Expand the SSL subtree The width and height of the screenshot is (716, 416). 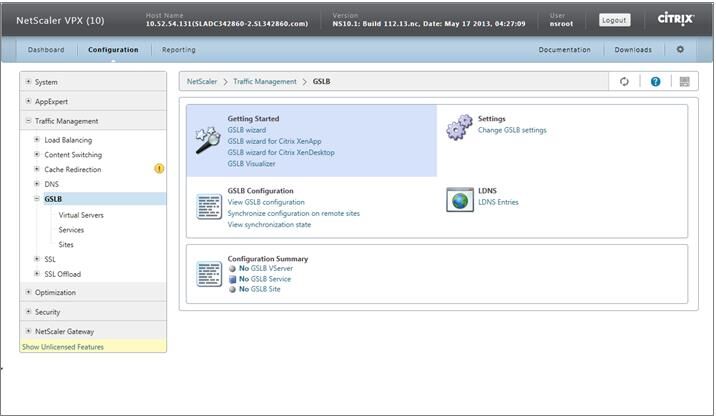point(37,259)
